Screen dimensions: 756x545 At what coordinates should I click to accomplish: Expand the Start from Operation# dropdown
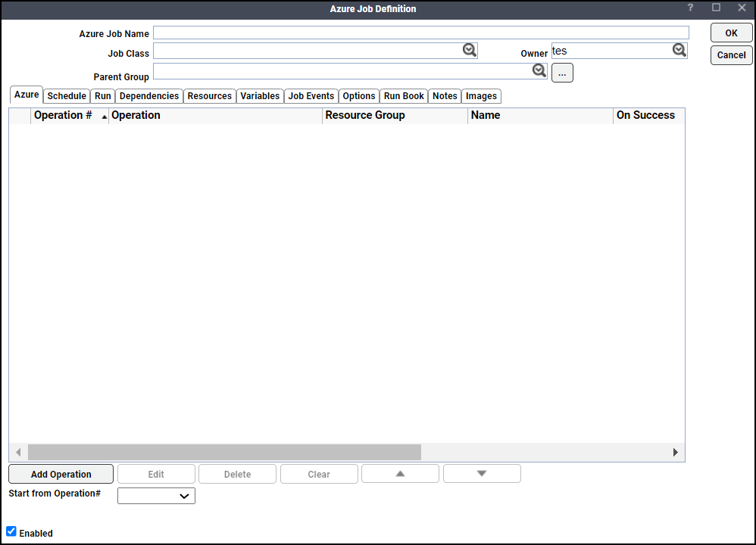156,496
